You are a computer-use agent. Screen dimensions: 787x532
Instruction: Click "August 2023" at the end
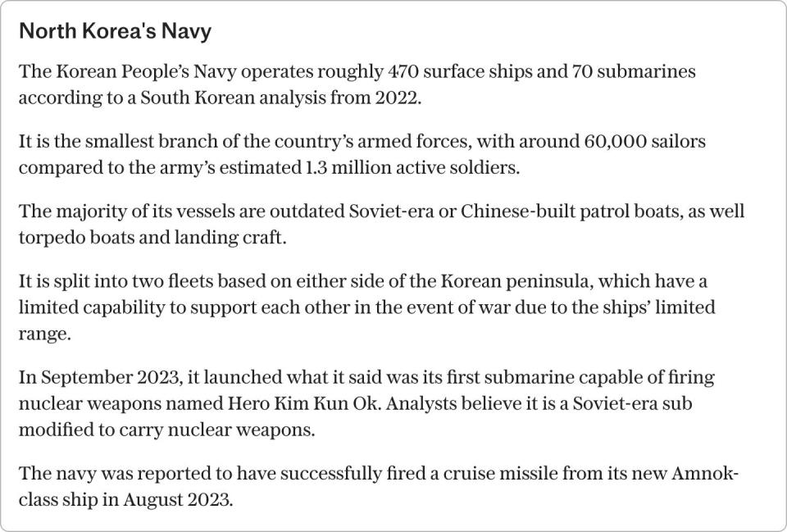click(177, 500)
